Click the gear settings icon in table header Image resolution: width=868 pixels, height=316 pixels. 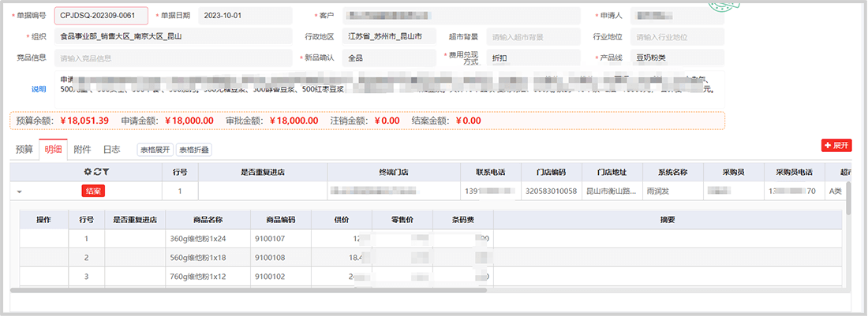tap(88, 171)
